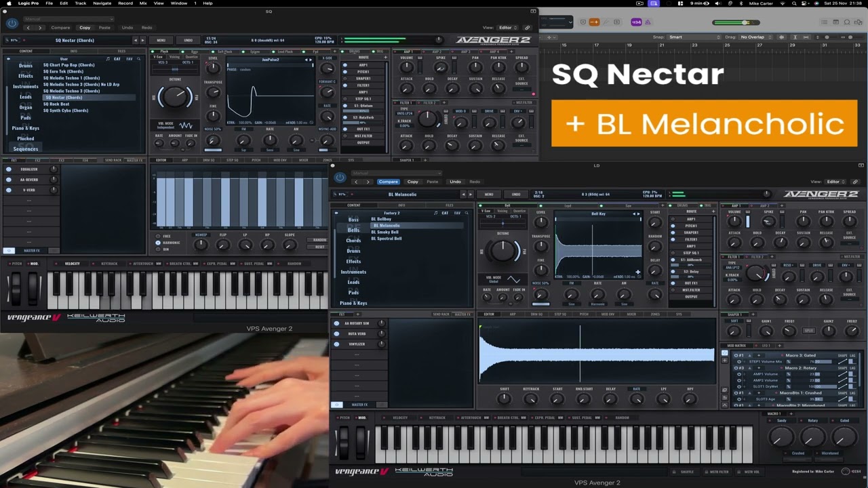
Task: Open Track menu in Logic Pro menu bar
Action: [x=81, y=3]
